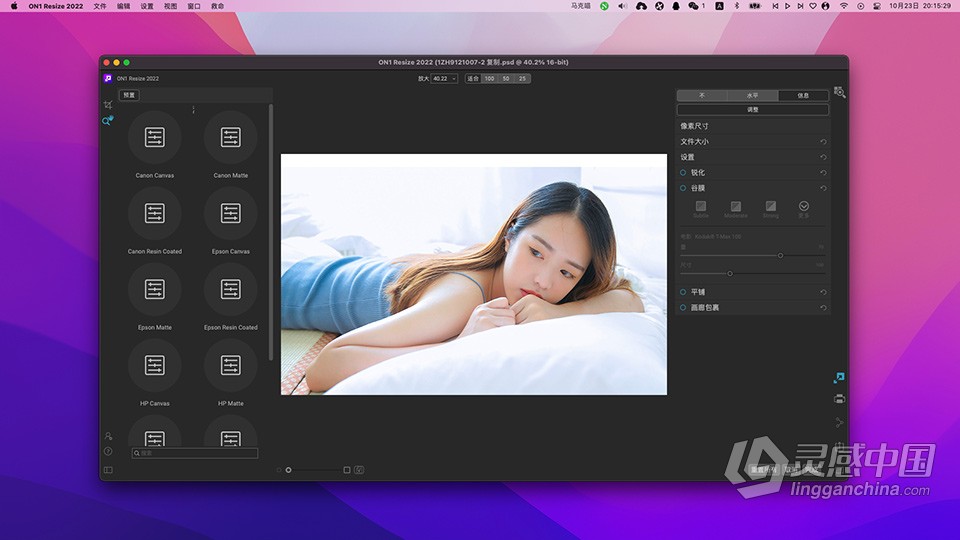Click the single-view square icon below preview
Screen dimensions: 960x540
(347, 470)
